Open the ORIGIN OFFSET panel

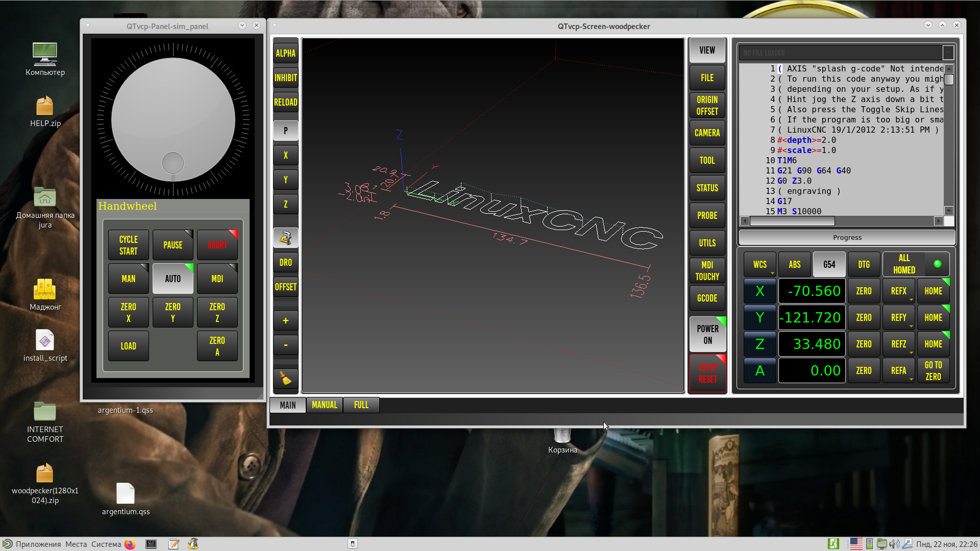pos(707,105)
